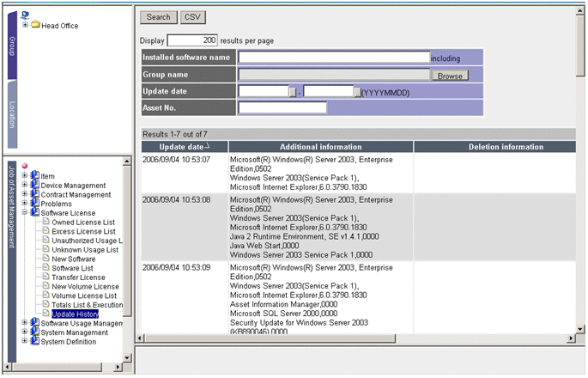This screenshot has height=378, width=588.
Task: Click the Transfer License page icon
Action: (x=45, y=277)
